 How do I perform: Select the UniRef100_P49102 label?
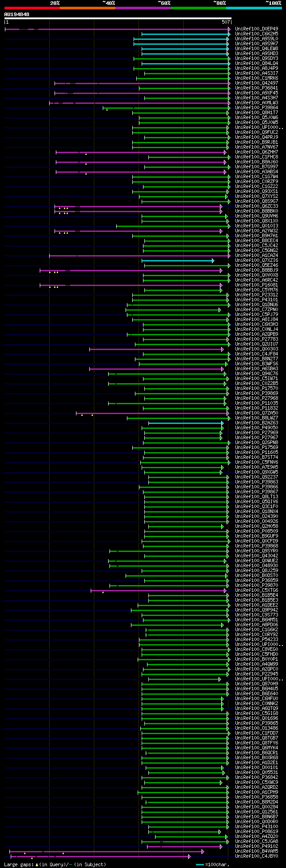click(257, 846)
